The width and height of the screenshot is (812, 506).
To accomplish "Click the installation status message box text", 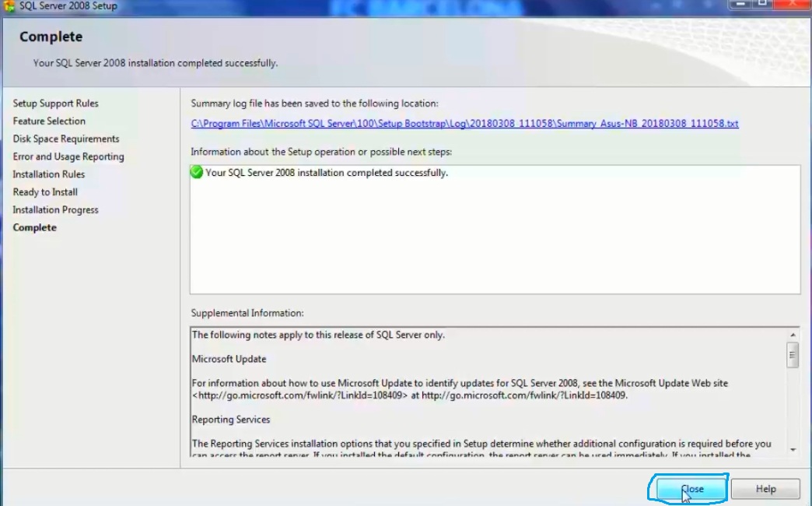I will [326, 173].
